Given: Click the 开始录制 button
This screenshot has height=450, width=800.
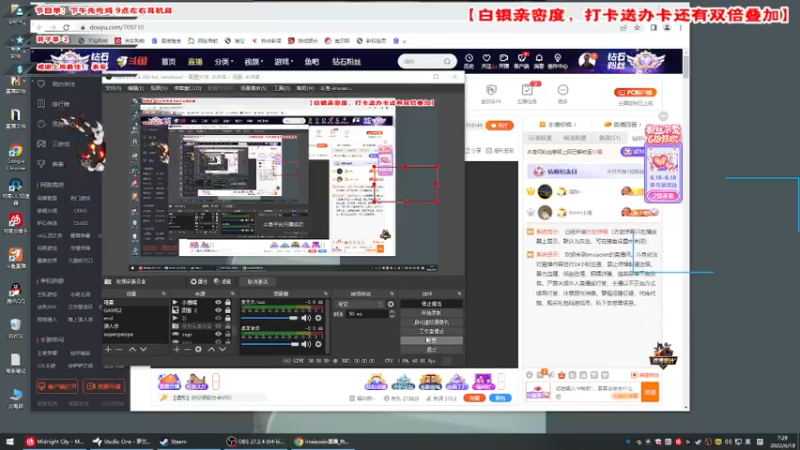Looking at the screenshot, I should tap(431, 313).
